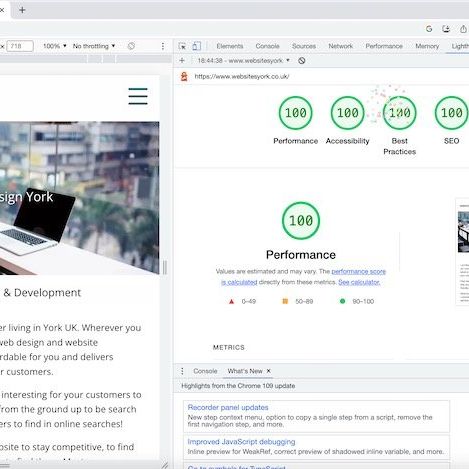Open the zoom 100% dropdown
Image resolution: width=469 pixels, height=469 pixels.
point(55,46)
